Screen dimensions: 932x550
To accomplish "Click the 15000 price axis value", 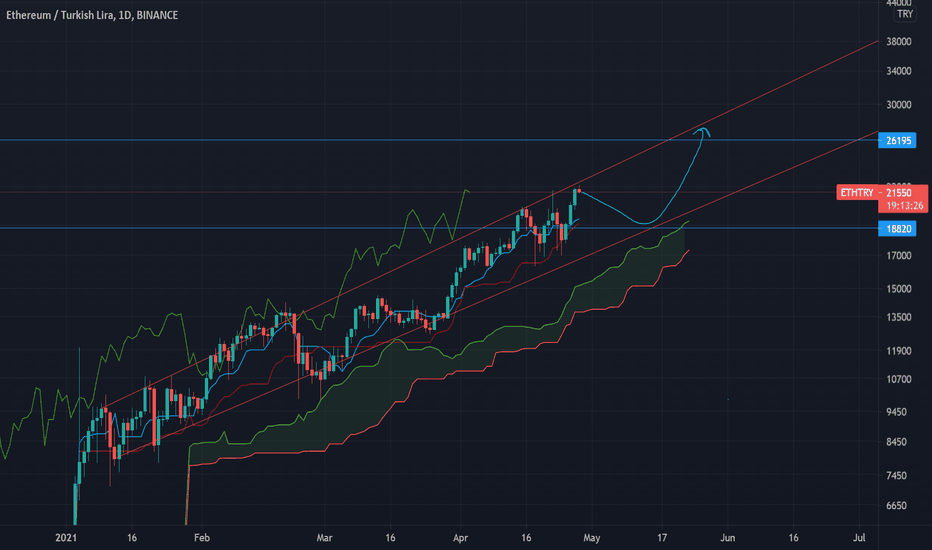I will [899, 289].
